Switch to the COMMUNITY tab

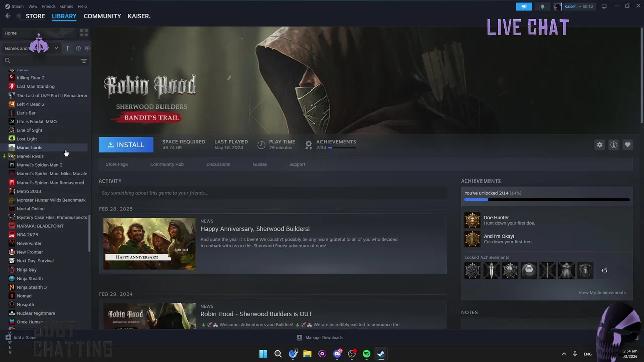pos(102,16)
